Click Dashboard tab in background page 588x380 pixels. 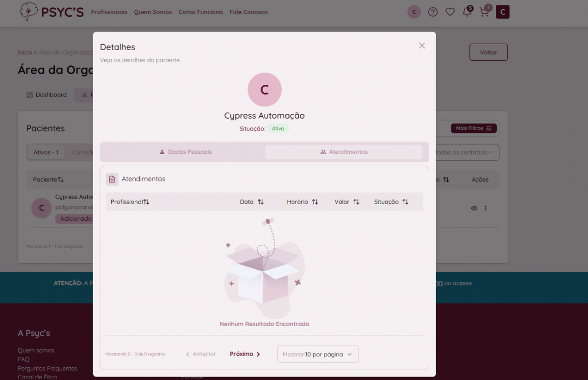[47, 95]
